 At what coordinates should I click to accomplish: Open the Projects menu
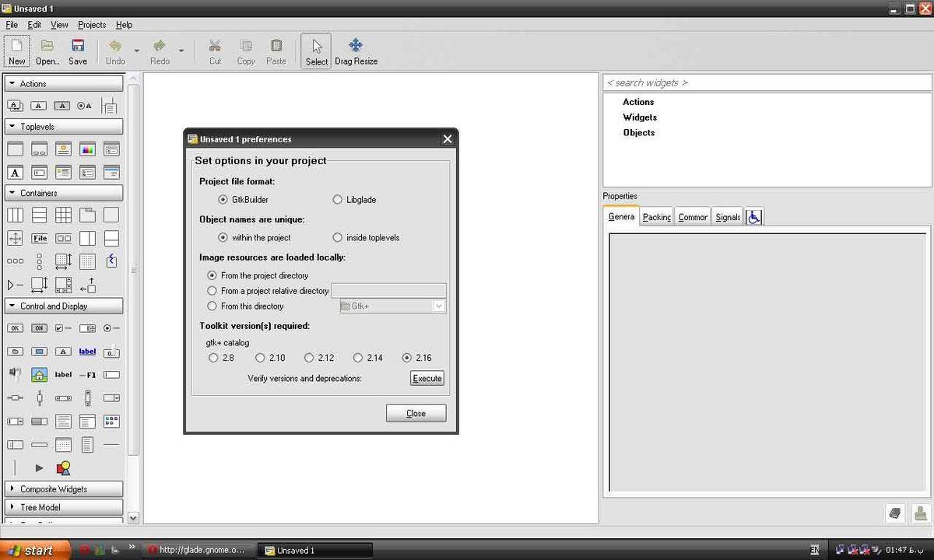coord(92,25)
